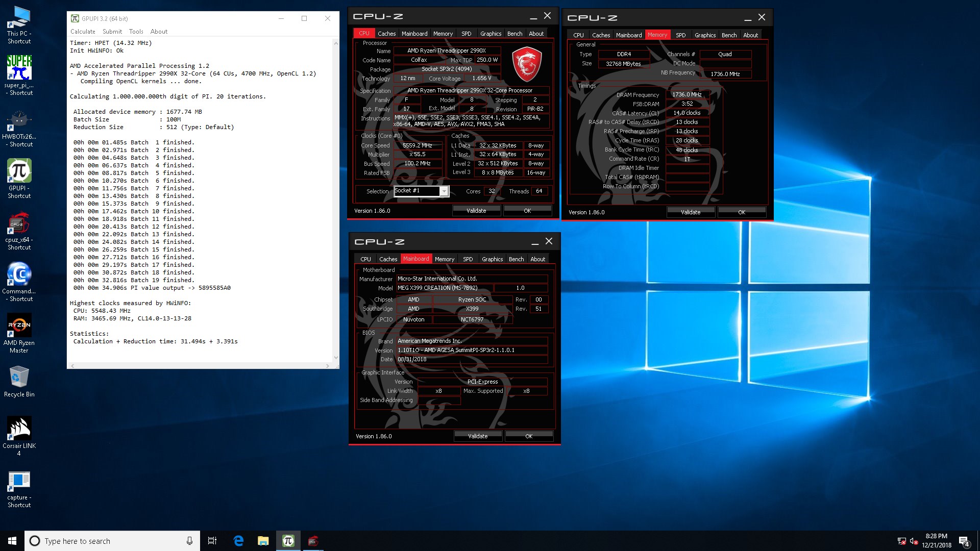Click the Core Voltage value 1.656 V
This screenshot has width=980, height=551.
click(481, 78)
